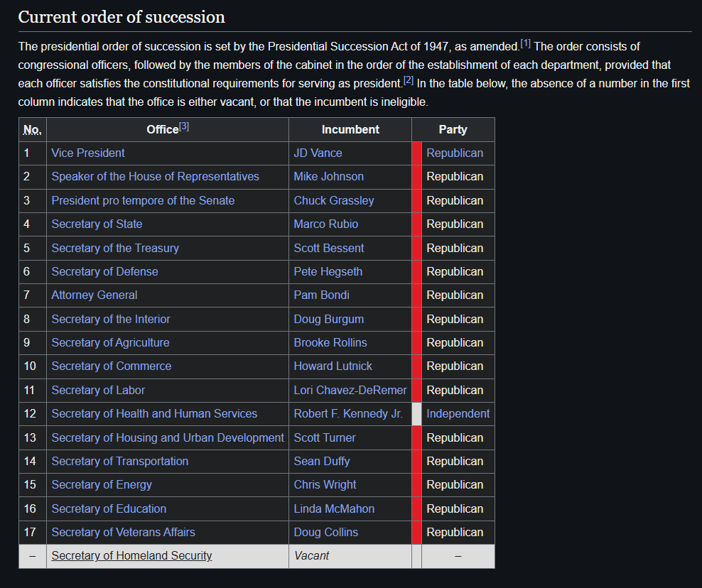
Task: Open Lori Chavez-DeRemer's article link
Action: [350, 390]
